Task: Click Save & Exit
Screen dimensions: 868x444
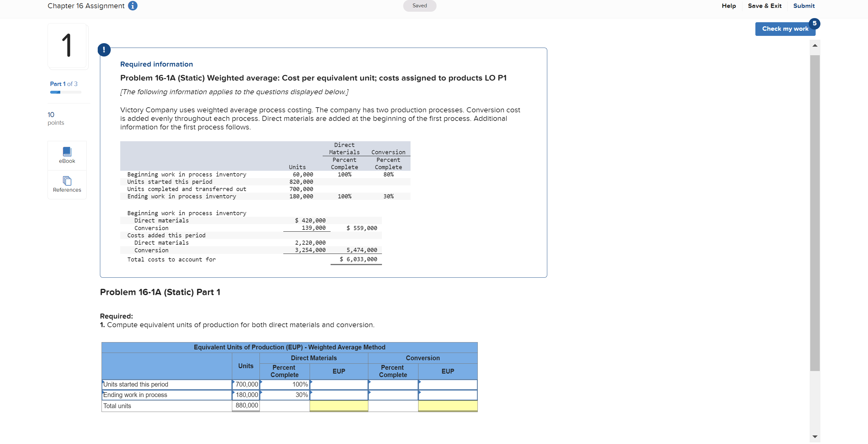Action: click(764, 6)
